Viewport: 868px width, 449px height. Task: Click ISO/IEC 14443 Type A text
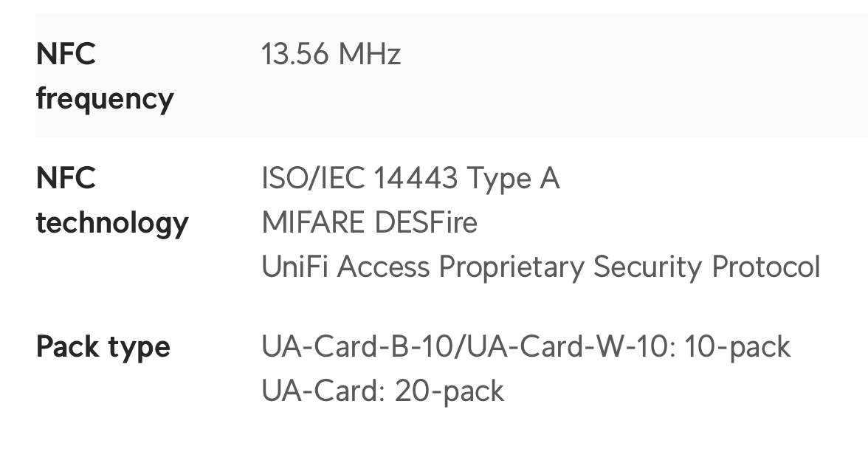pos(410,178)
